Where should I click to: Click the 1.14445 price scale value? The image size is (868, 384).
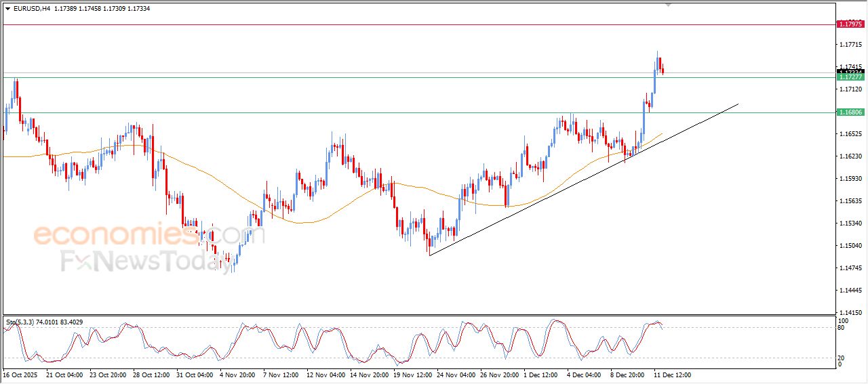850,291
